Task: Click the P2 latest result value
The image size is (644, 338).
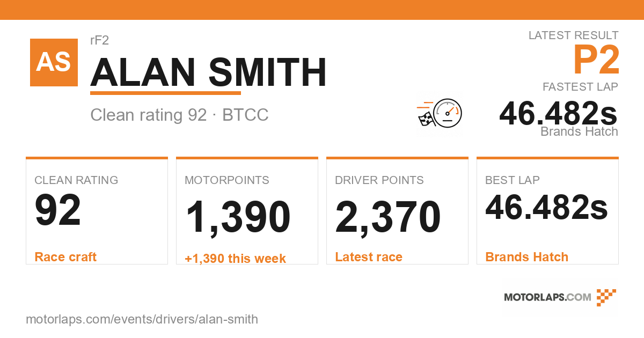Action: (596, 60)
